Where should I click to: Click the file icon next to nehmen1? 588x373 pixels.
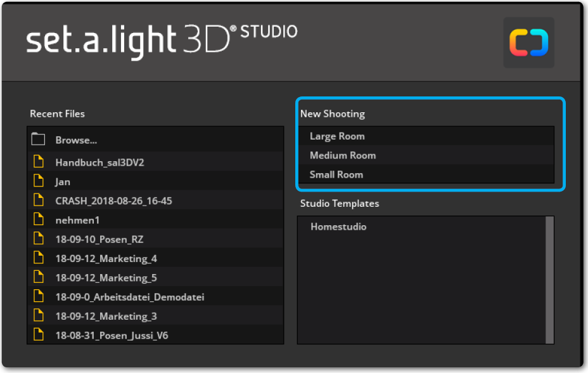click(39, 219)
